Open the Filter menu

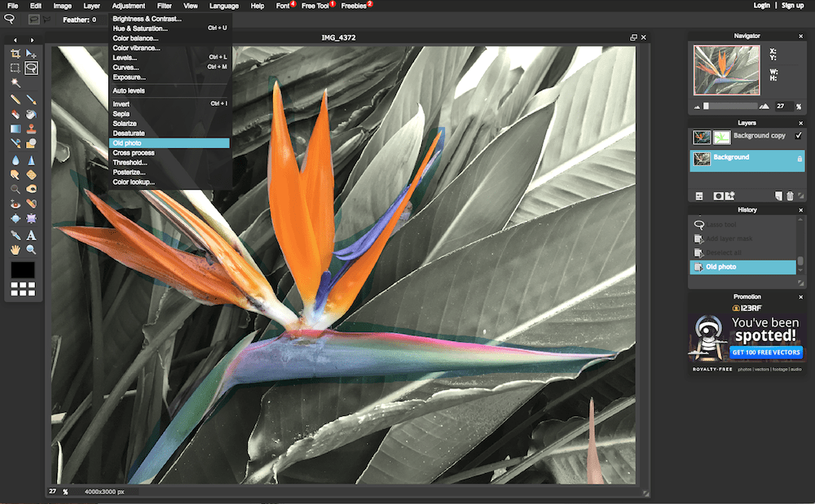pos(165,6)
